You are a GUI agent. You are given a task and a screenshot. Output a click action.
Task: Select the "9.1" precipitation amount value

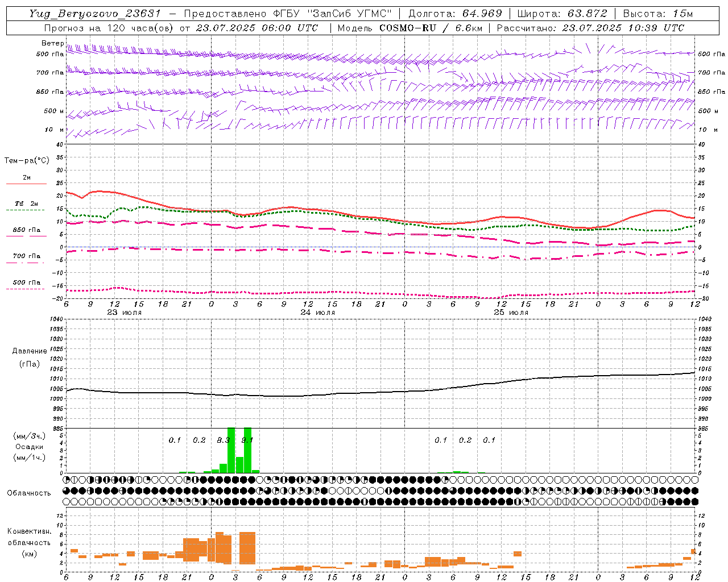pyautogui.click(x=247, y=440)
